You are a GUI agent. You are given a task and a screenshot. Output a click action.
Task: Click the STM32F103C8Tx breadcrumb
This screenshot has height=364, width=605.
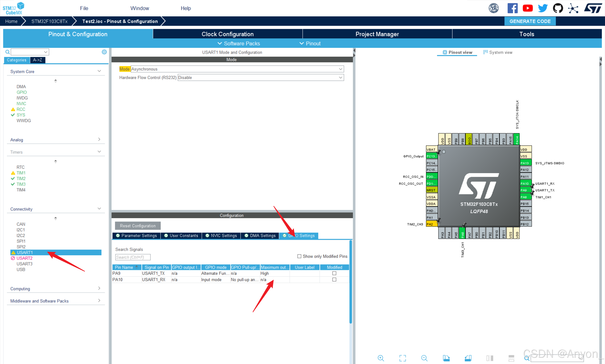point(49,21)
